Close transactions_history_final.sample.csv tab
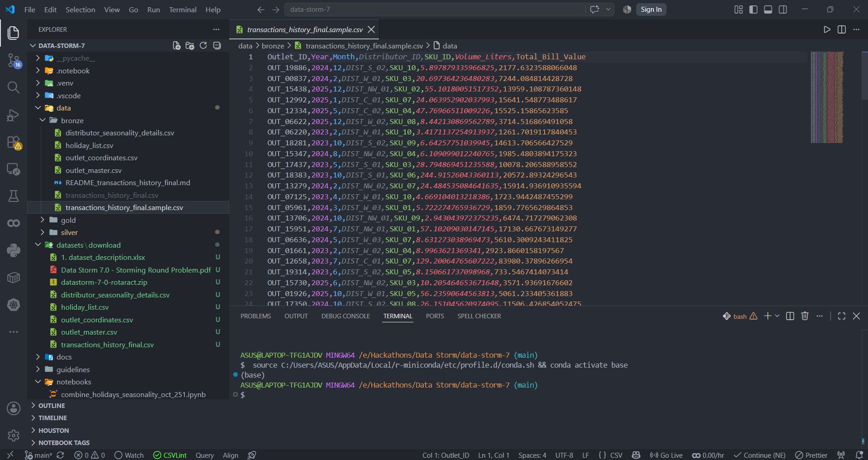Viewport: 868px width, 460px height. pos(371,29)
